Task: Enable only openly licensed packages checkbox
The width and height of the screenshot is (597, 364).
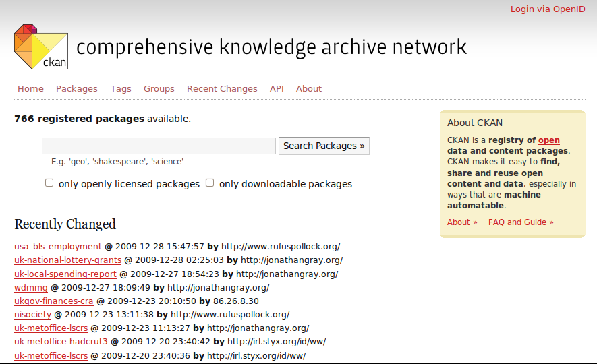Action: pos(49,183)
